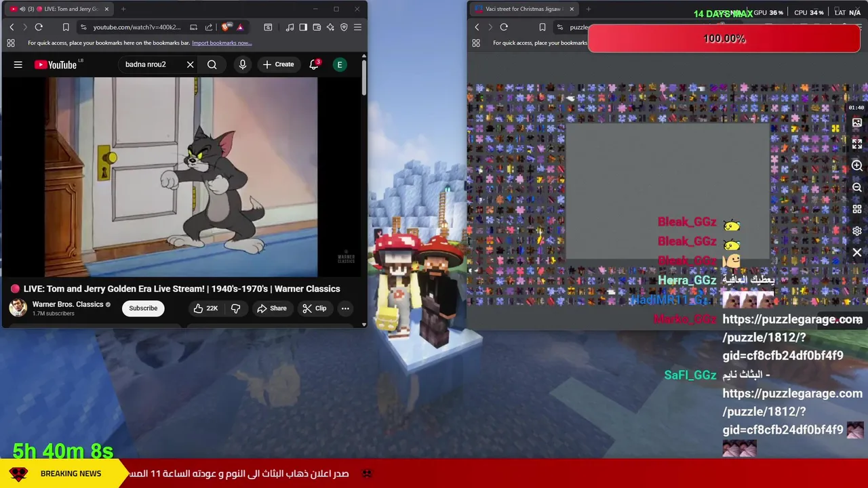Open Brave Shields lion icon
Image resolution: width=868 pixels, height=488 pixels.
click(224, 27)
